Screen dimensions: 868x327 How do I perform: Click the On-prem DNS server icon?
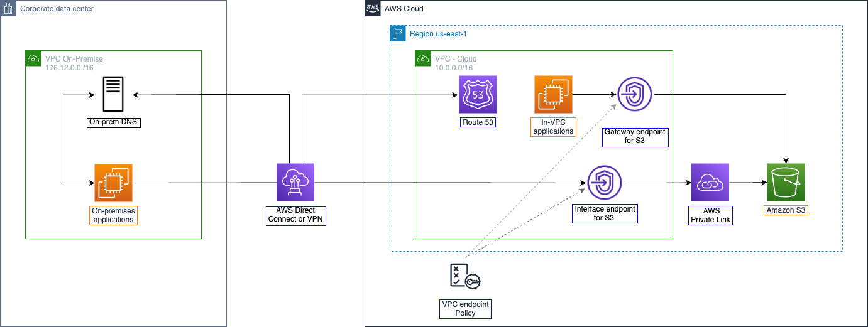tap(113, 95)
